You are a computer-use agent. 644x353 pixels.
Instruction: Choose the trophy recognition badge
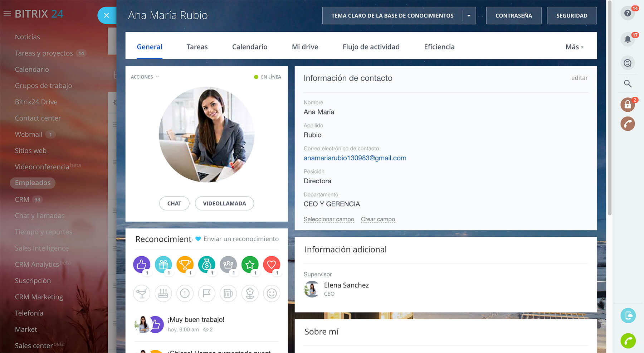tap(185, 265)
